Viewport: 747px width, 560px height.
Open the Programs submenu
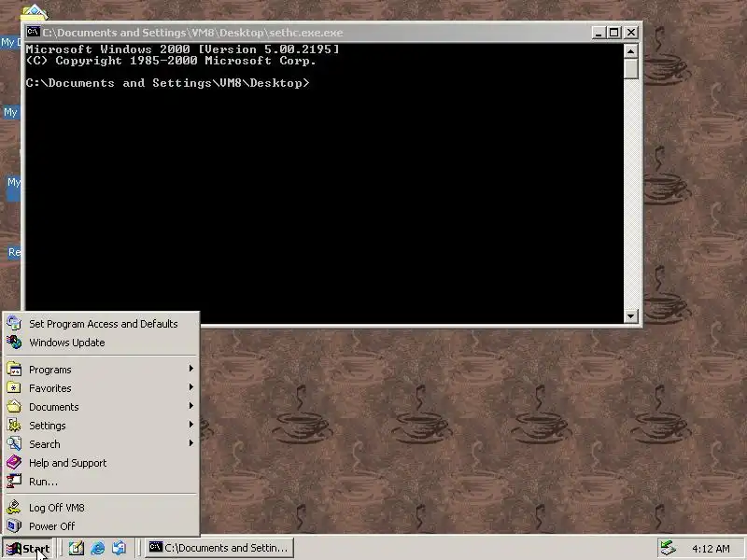(101, 370)
